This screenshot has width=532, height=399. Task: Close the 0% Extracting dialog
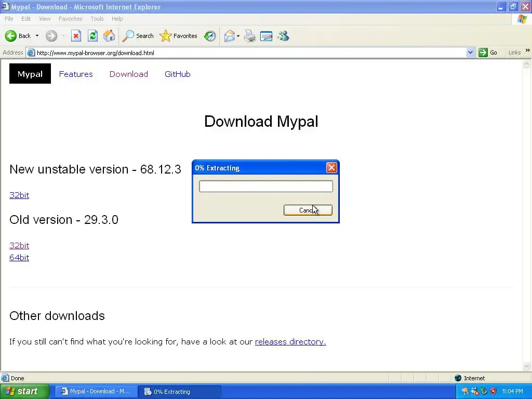tap(331, 168)
